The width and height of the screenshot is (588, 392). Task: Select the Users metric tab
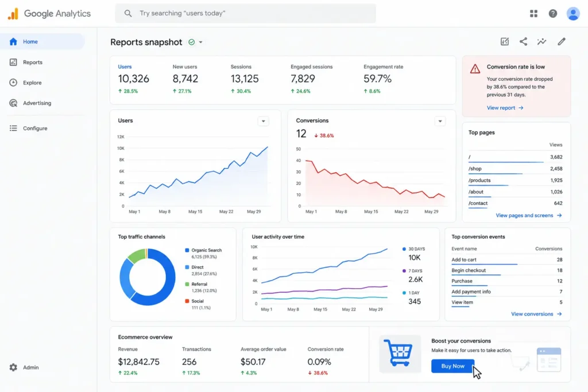(133, 79)
